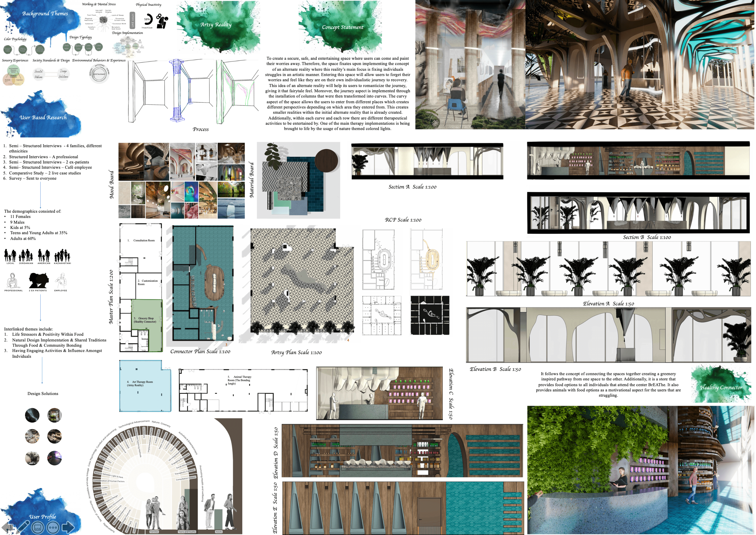Screen dimensions: 756x535
Task: Click the Employee figure icon
Action: tap(61, 281)
